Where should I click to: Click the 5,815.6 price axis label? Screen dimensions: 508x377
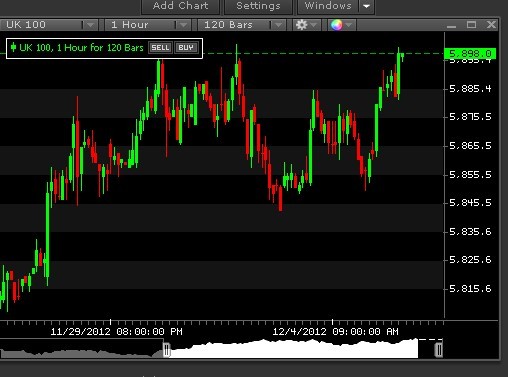[x=470, y=289]
